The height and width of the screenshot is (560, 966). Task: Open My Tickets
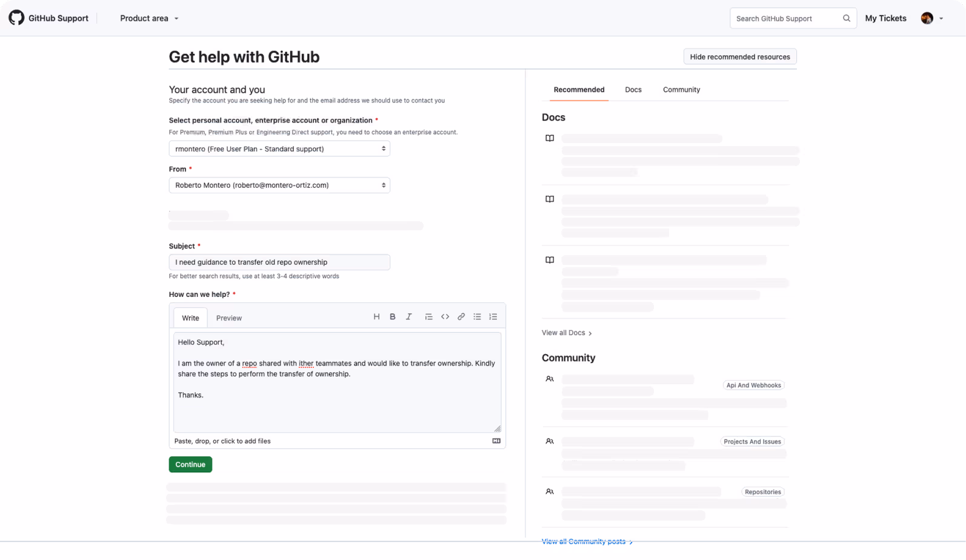(x=885, y=18)
